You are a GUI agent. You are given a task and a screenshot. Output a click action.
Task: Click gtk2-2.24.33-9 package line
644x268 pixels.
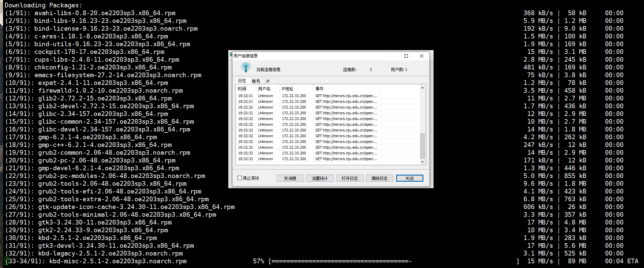86,230
